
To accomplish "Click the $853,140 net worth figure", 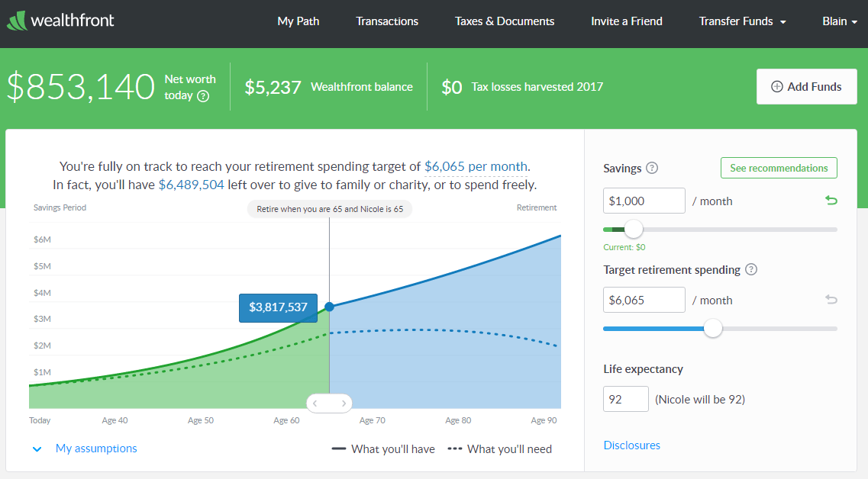I will pos(82,87).
